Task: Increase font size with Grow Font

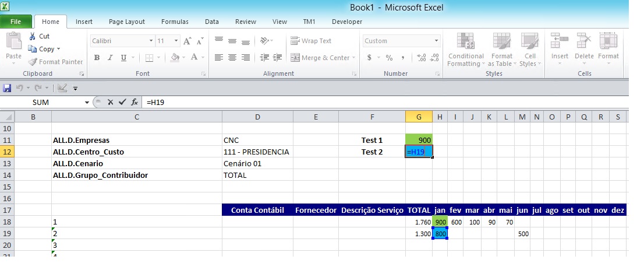Action: tap(187, 41)
